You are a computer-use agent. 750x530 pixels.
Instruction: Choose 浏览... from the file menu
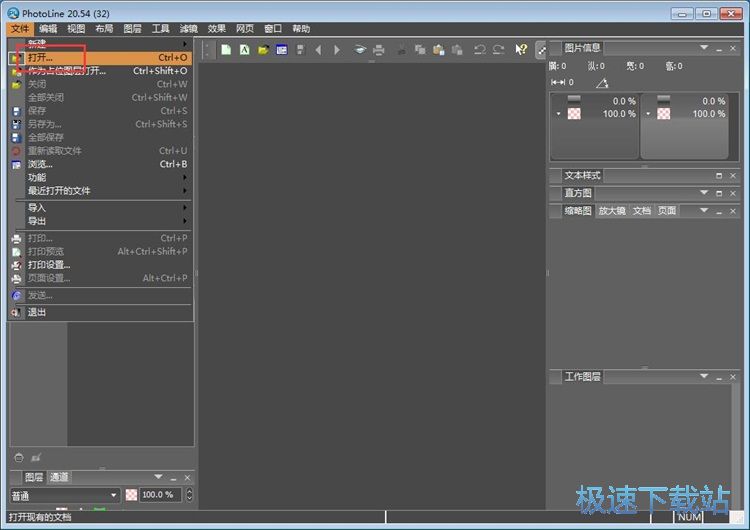pos(40,164)
